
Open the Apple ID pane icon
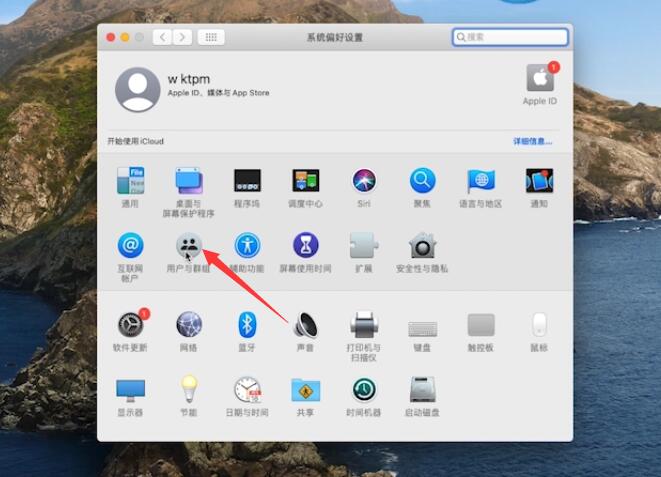(541, 78)
